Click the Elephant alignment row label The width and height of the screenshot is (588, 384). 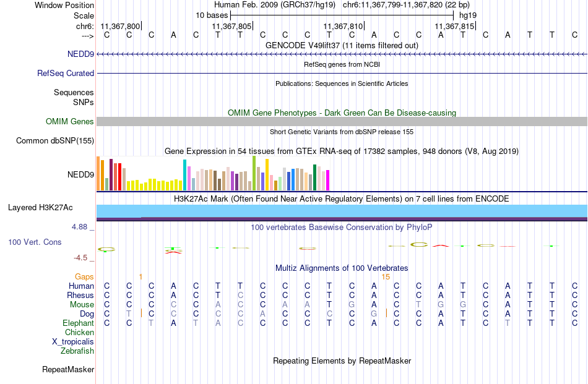(79, 323)
